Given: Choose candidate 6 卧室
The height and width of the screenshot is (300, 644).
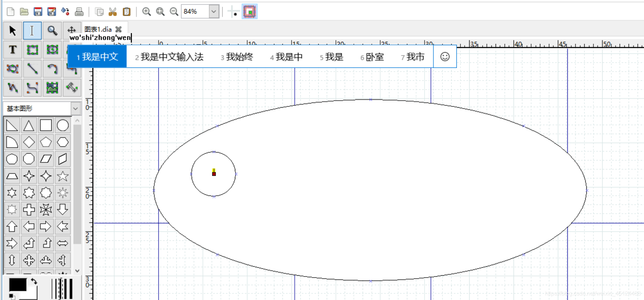Looking at the screenshot, I should (372, 57).
